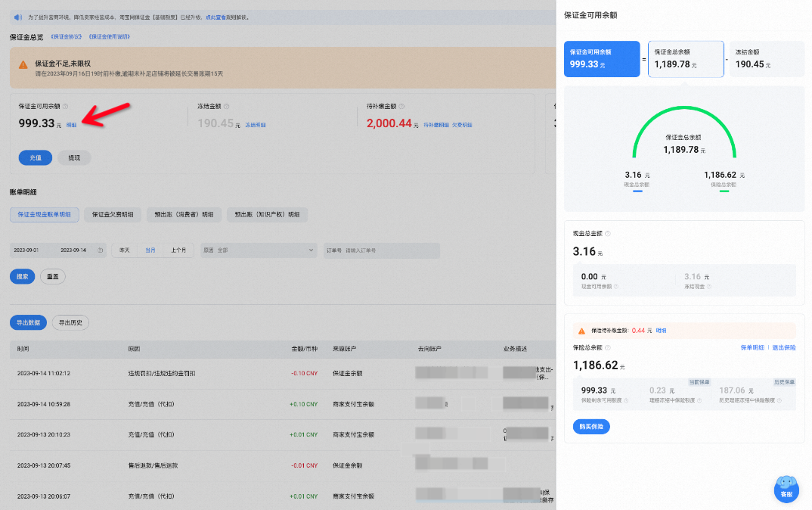Click help icon next to 保险剩余可用额度
The width and height of the screenshot is (812, 510).
pyautogui.click(x=626, y=400)
